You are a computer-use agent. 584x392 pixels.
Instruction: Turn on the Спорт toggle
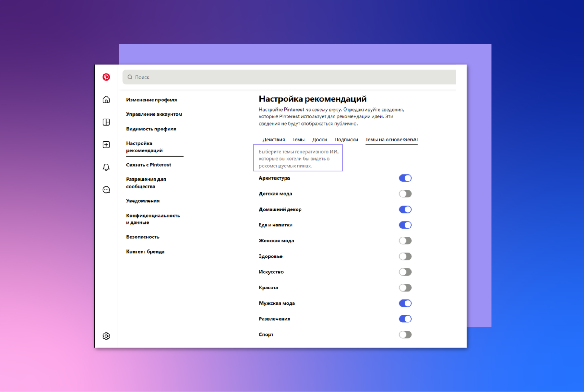[x=405, y=334]
